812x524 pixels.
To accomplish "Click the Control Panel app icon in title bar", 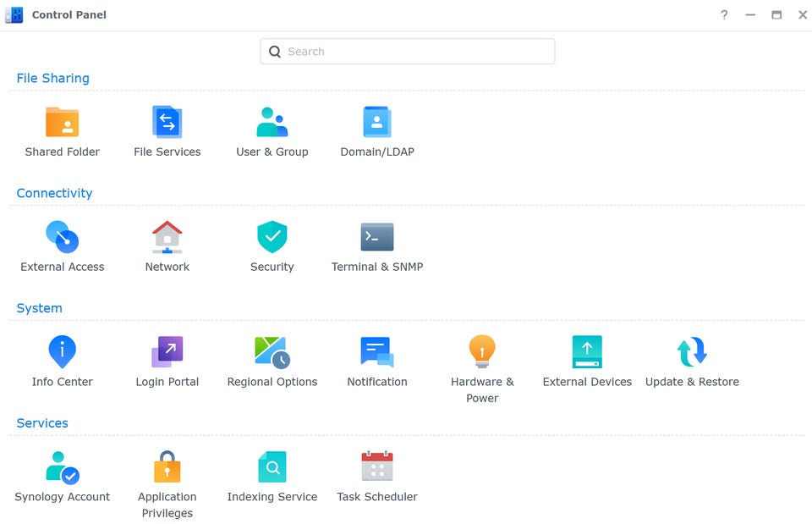I will [14, 14].
